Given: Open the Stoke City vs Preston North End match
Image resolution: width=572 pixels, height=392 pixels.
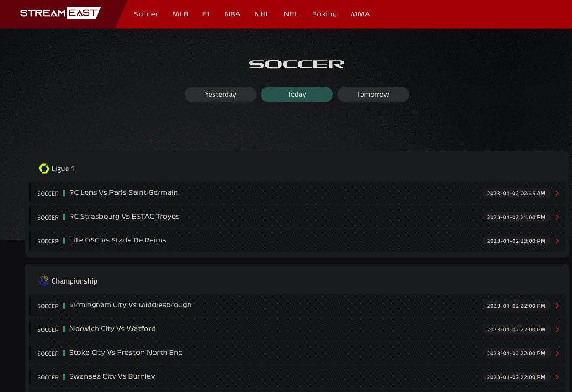Looking at the screenshot, I should (126, 353).
